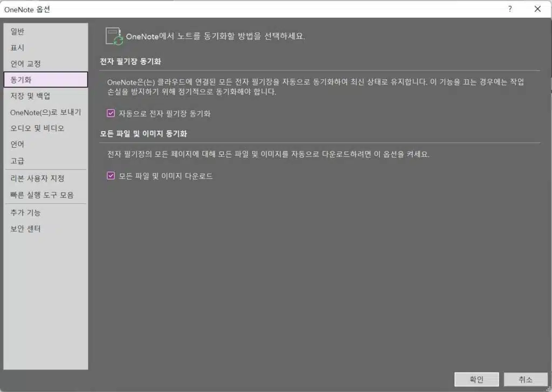The width and height of the screenshot is (552, 392).
Task: Click the notebook sync icon in header
Action: [114, 36]
